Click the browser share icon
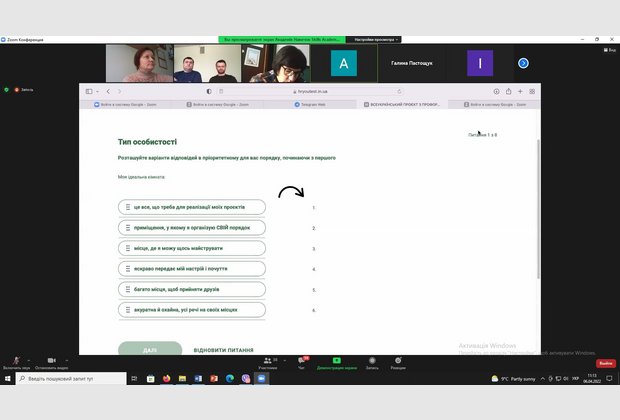 click(508, 91)
